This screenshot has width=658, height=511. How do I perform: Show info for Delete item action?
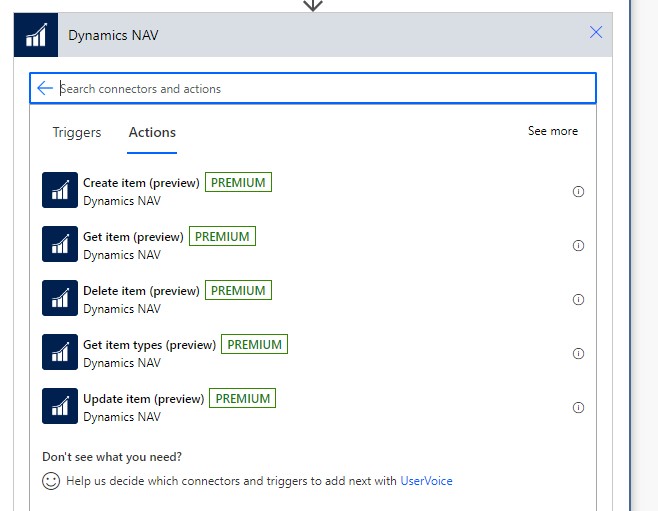(578, 300)
